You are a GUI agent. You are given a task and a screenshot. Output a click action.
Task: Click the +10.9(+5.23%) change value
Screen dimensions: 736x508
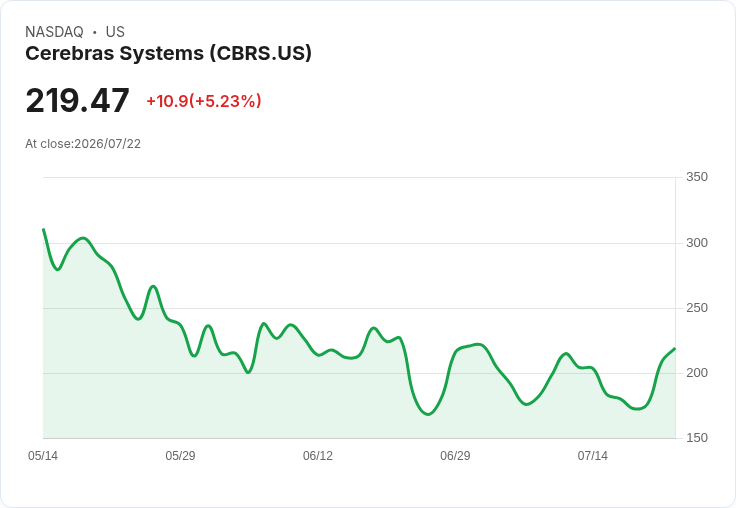pyautogui.click(x=204, y=101)
